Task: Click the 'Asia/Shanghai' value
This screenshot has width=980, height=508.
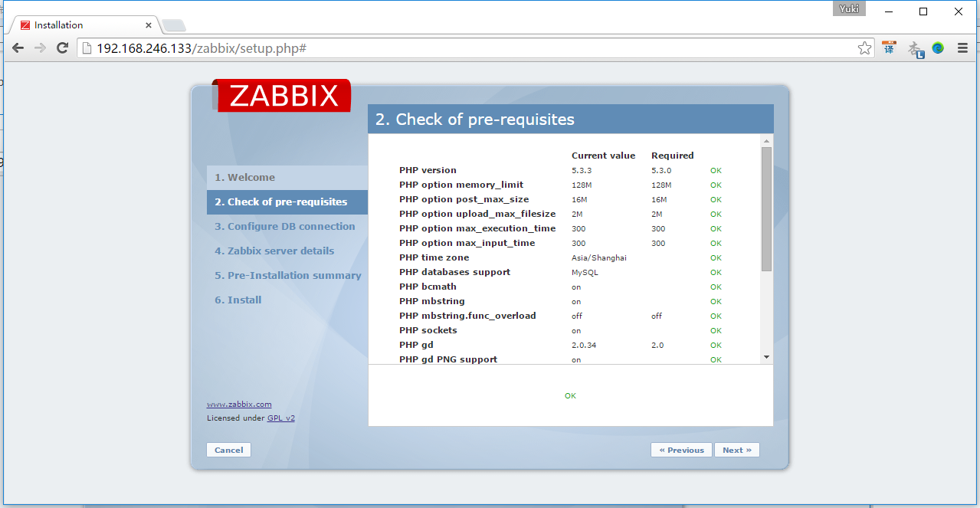Action: click(x=598, y=258)
